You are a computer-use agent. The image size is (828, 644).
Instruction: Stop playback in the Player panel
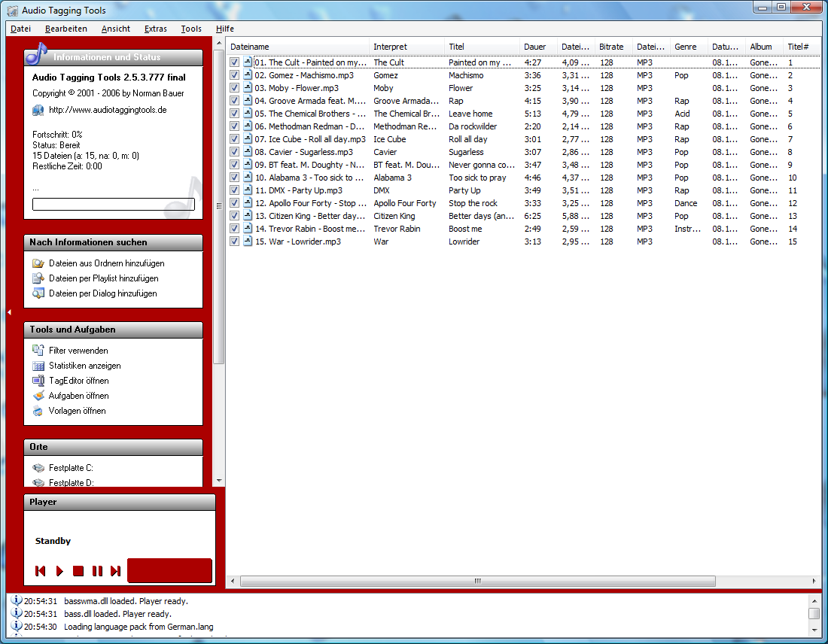click(x=78, y=570)
